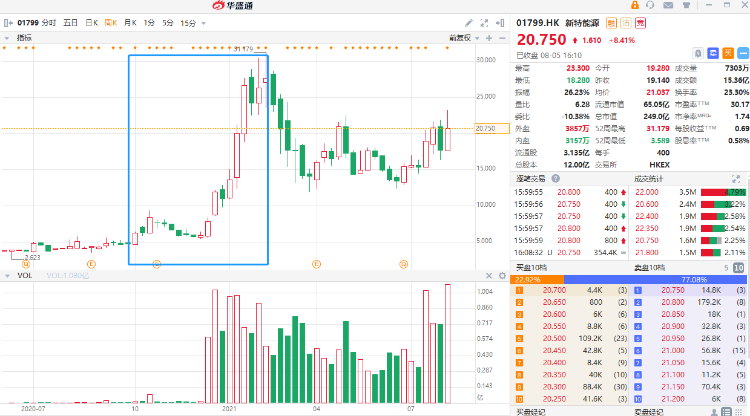This screenshot has height=416, width=750.
Task: Click the 16:08:32 U tick trade row
Action: [570, 252]
